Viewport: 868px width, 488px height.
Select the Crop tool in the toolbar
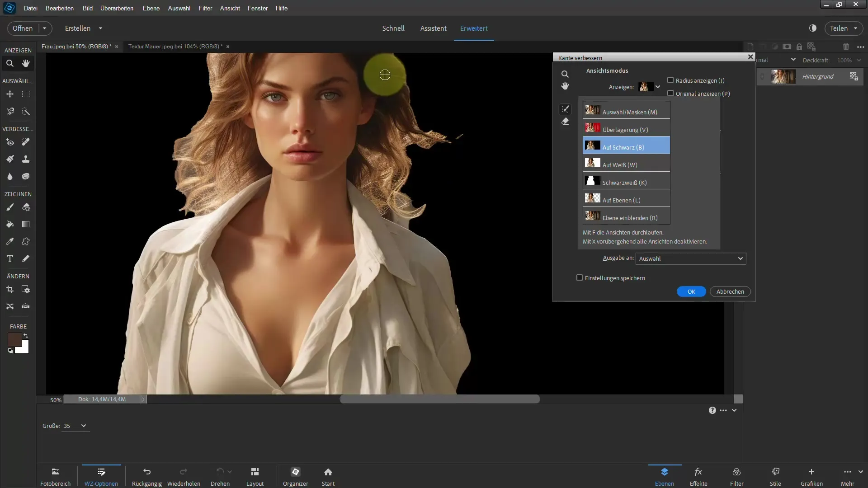pos(10,290)
